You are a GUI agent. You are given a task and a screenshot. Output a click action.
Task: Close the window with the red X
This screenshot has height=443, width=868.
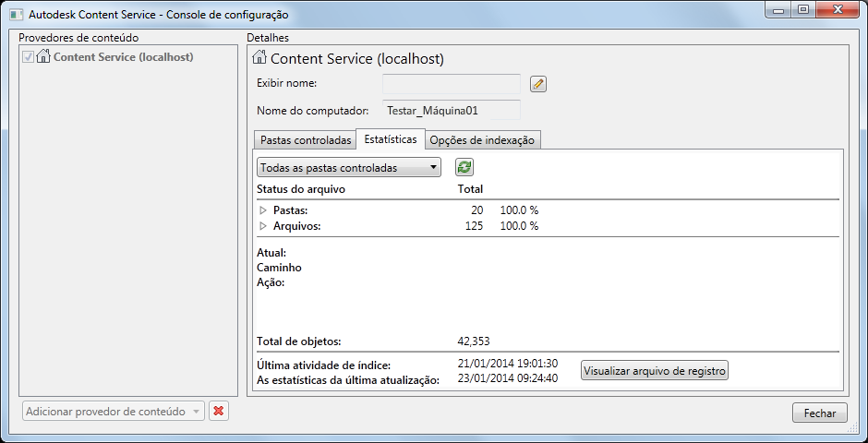click(838, 10)
